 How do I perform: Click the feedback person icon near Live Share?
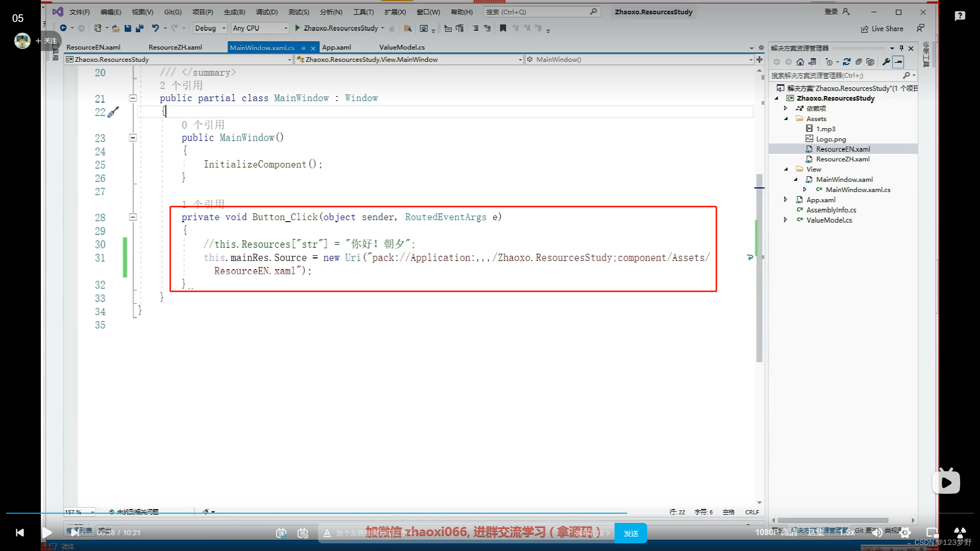coord(920,28)
